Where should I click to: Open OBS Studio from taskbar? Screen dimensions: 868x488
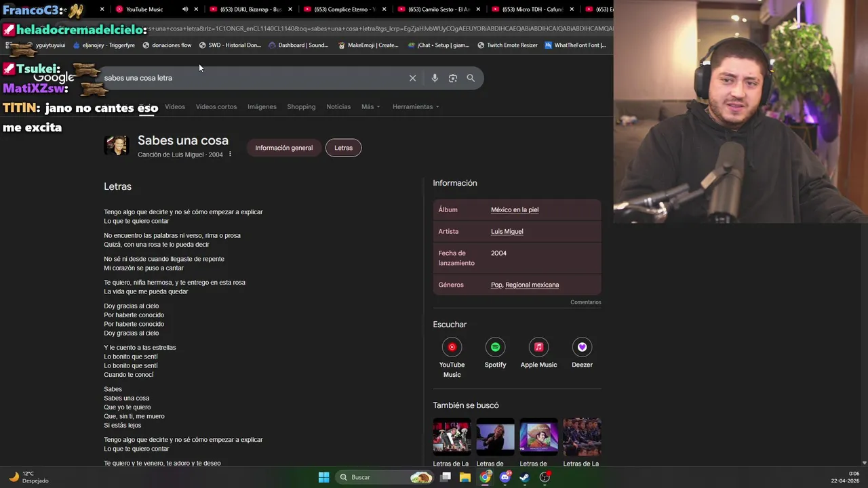click(x=545, y=477)
